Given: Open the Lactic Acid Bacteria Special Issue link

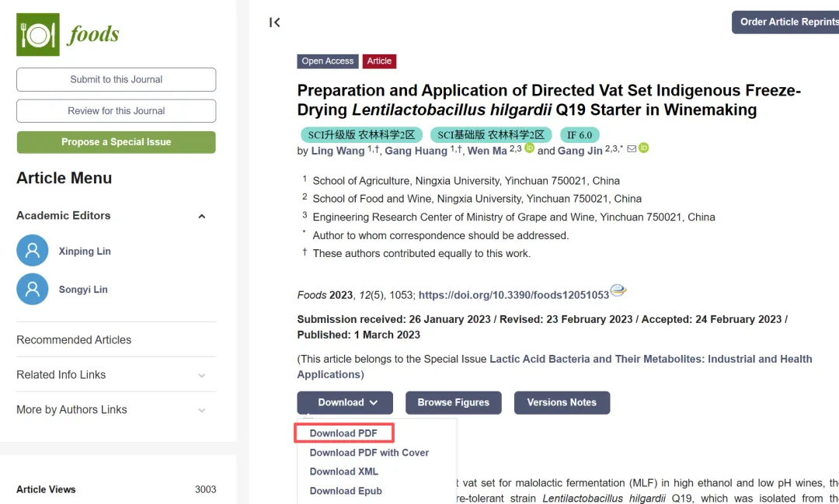Looking at the screenshot, I should [555, 367].
